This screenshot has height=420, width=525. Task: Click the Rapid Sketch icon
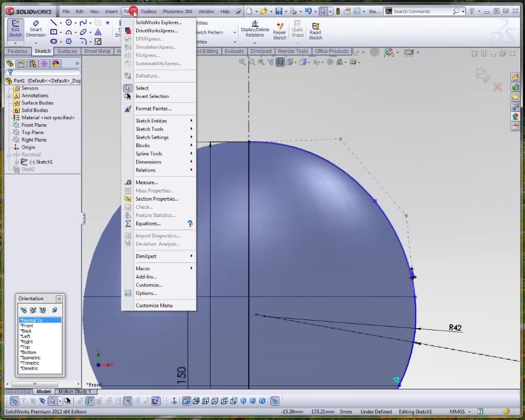[316, 31]
